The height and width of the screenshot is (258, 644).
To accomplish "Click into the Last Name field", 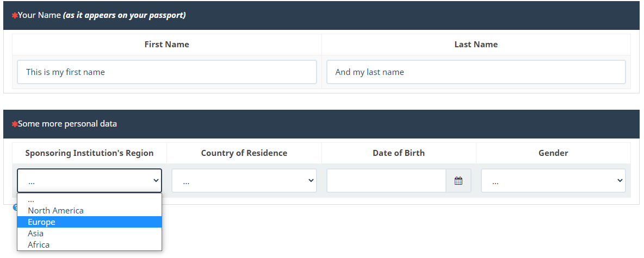I will [x=476, y=72].
